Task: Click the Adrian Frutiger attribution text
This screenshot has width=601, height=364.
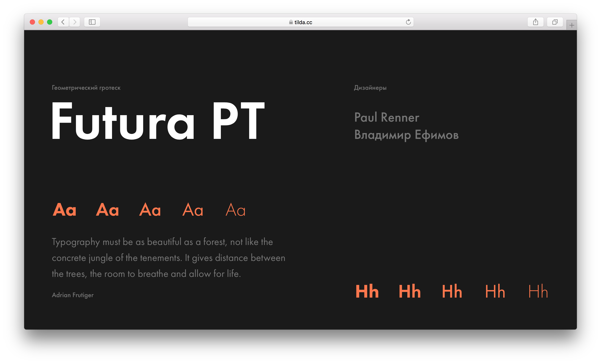Action: 73,295
